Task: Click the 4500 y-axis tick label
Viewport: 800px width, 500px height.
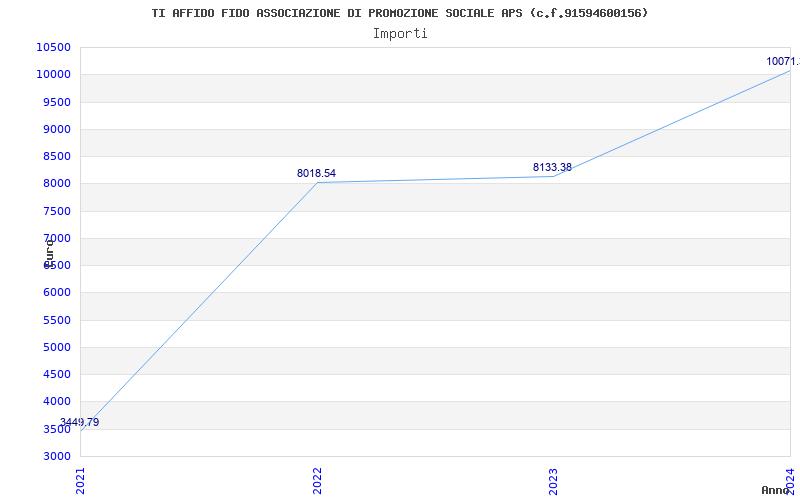Action: 56,374
